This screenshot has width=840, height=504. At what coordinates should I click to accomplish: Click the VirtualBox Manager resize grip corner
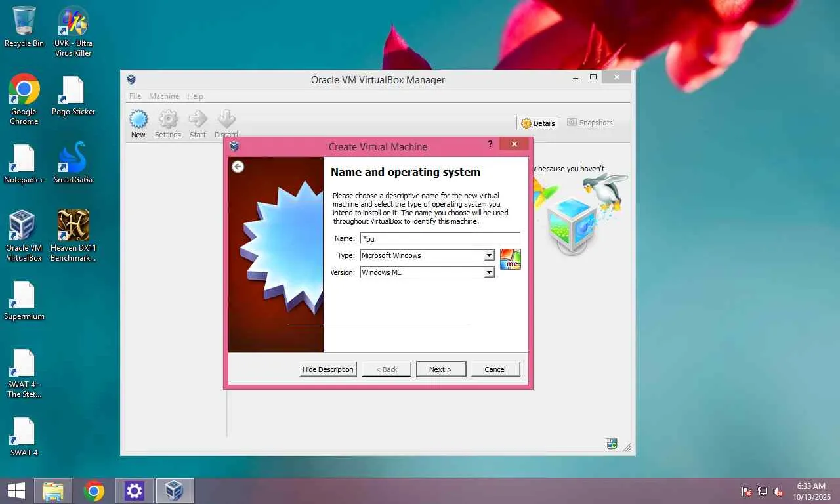[627, 448]
